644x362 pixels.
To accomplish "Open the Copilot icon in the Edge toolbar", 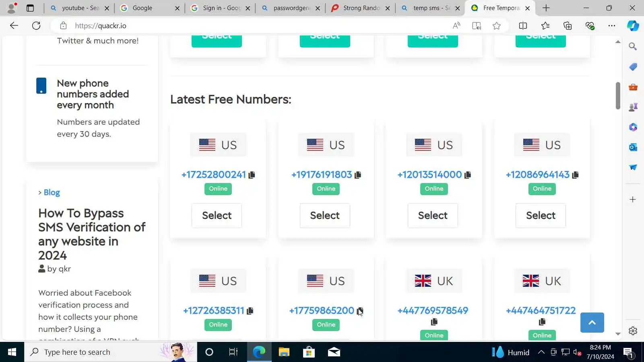I will coord(633,26).
